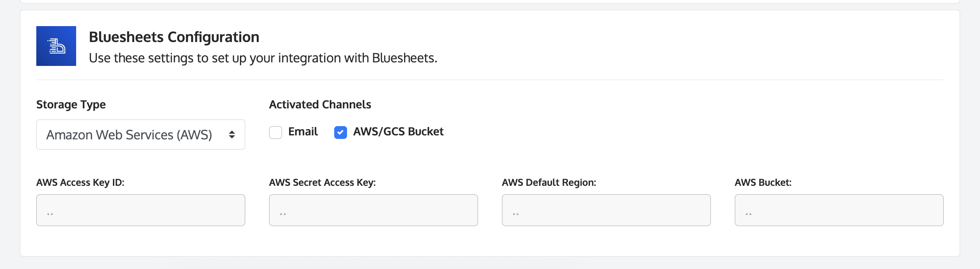Click the 'AWS Access Key ID:' label

tap(80, 182)
